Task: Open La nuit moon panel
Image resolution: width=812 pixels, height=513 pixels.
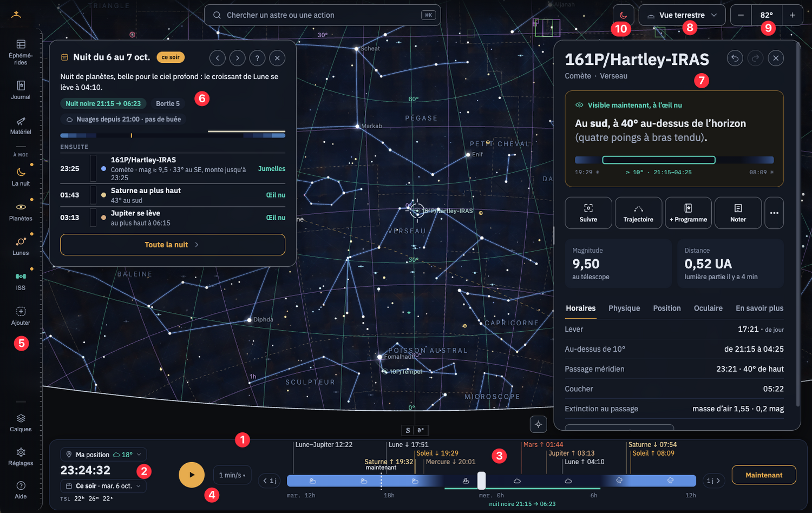Action: tap(21, 177)
